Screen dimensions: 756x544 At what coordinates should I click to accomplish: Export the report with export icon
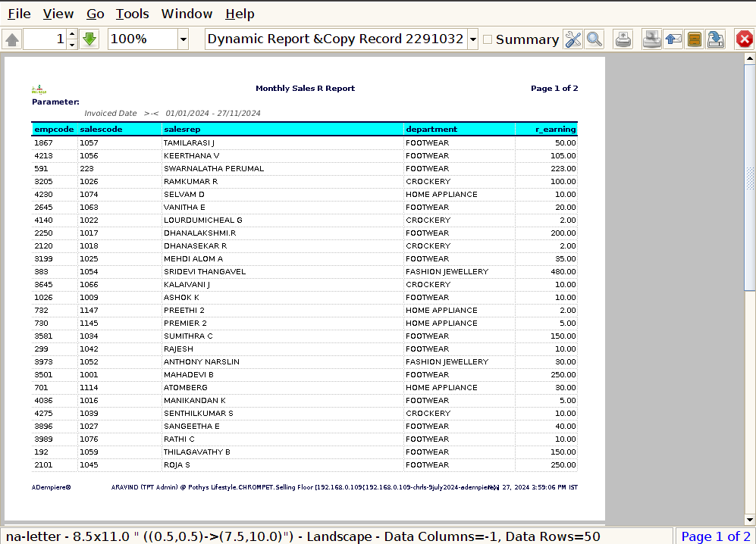tap(716, 39)
